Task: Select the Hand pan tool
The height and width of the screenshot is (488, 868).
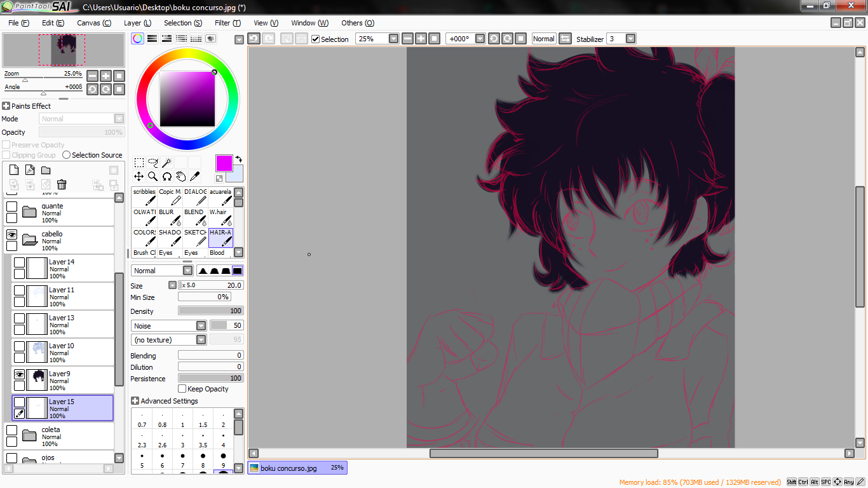Action: pyautogui.click(x=180, y=176)
